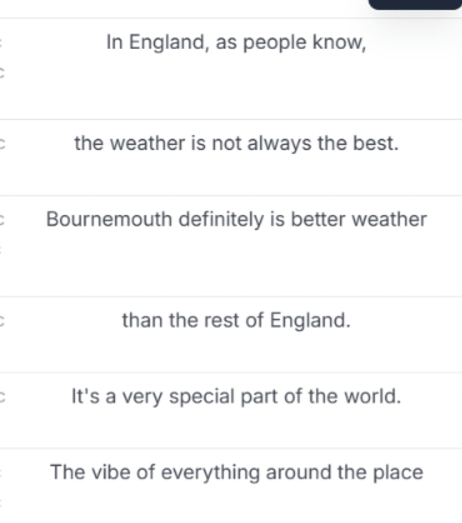This screenshot has height=523, width=462.
Task: Click the cut-off label beside 'the weather is not always the best.'
Action: point(2,144)
